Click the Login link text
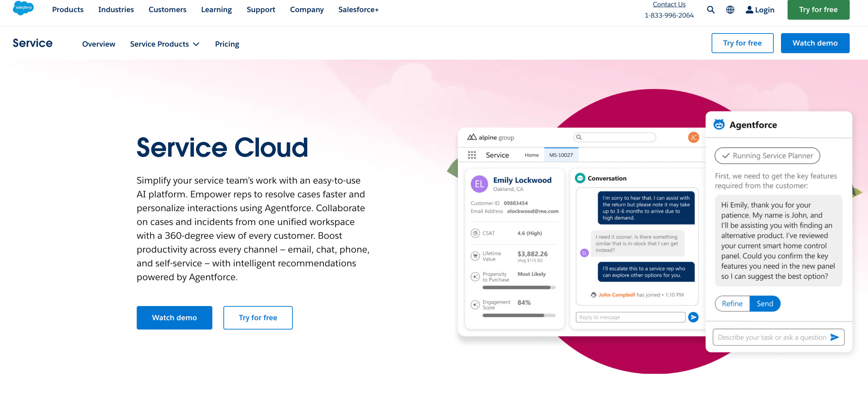The width and height of the screenshot is (868, 403). coord(765,10)
